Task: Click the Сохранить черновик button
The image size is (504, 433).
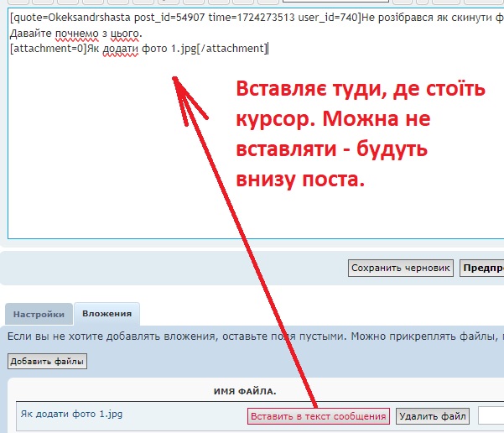Action: tap(401, 269)
